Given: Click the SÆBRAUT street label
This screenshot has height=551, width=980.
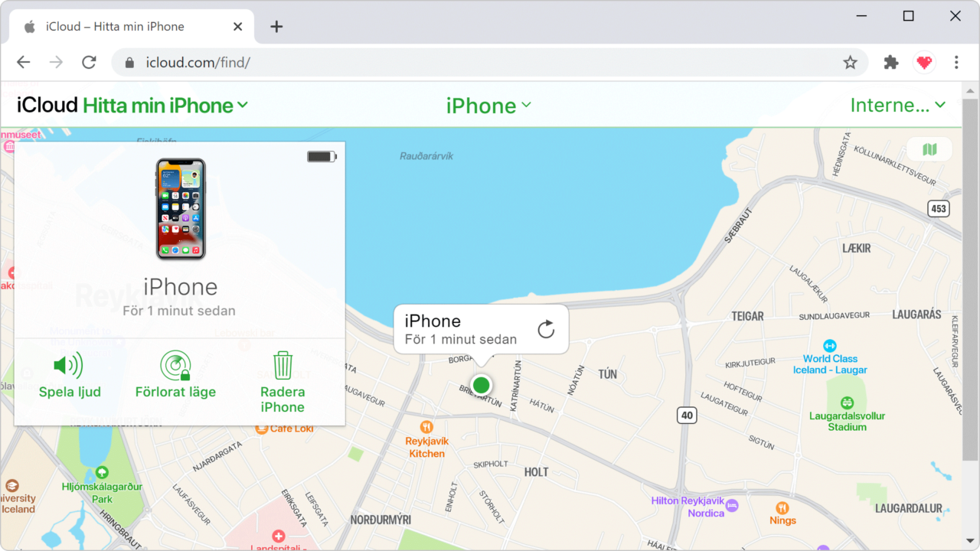Looking at the screenshot, I should tap(737, 224).
